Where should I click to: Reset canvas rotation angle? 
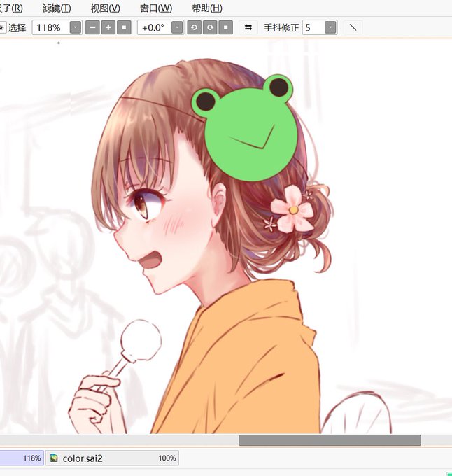226,27
